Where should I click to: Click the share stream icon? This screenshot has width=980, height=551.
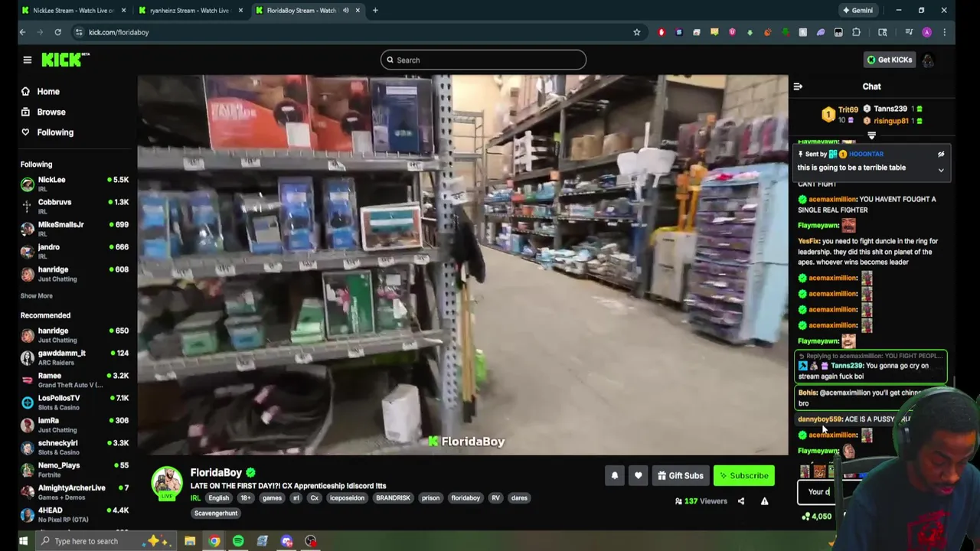point(740,501)
